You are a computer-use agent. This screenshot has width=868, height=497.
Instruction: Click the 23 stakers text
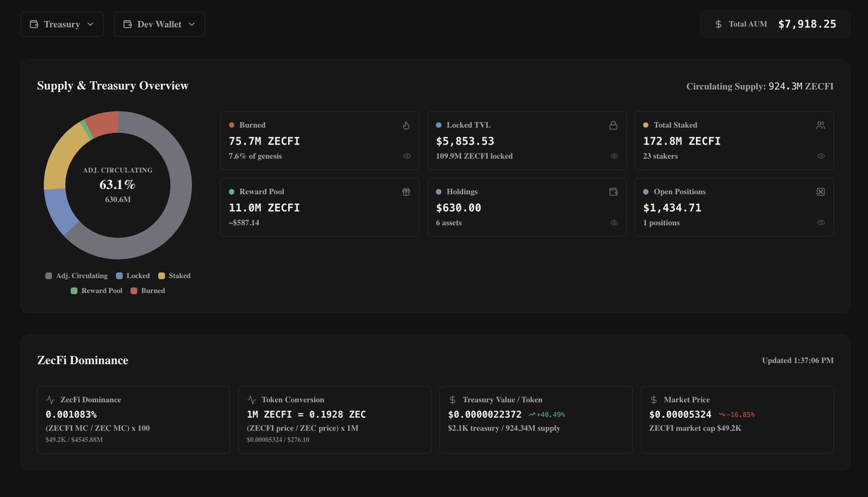(660, 156)
